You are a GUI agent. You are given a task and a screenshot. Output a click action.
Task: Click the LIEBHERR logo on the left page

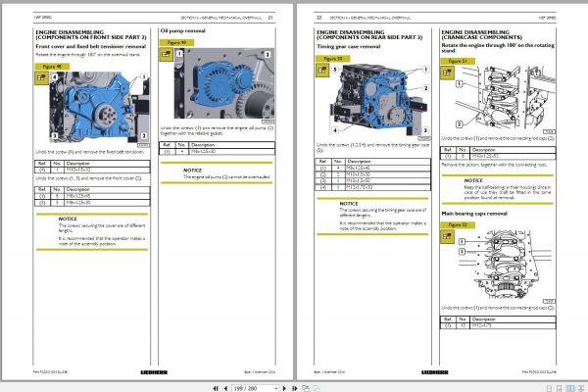(x=154, y=372)
